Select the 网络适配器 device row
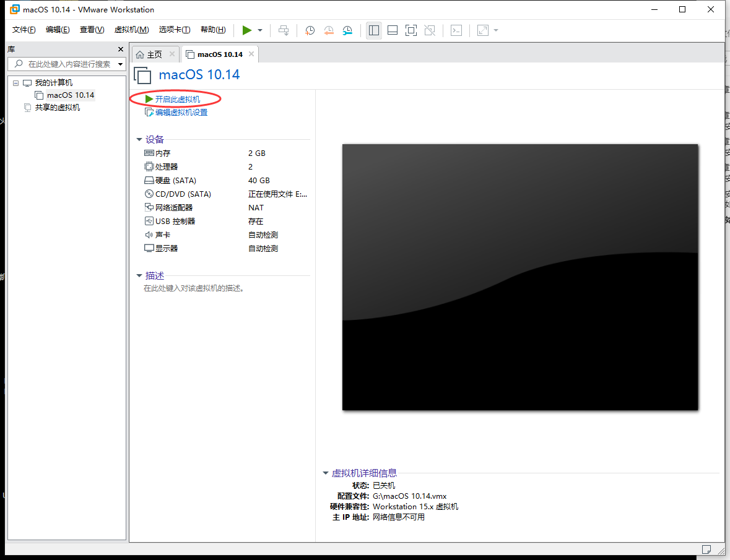Screen dimensions: 730x560 [226, 207]
